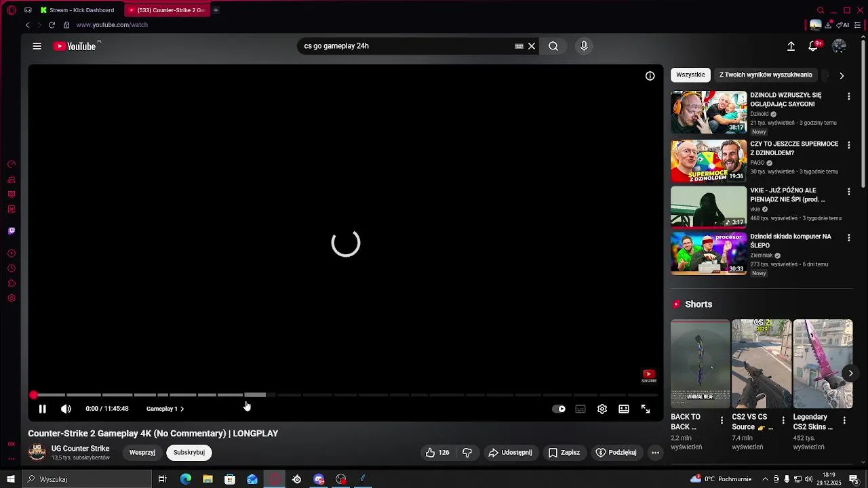The height and width of the screenshot is (488, 868).
Task: Open player settings gear
Action: pos(602,409)
